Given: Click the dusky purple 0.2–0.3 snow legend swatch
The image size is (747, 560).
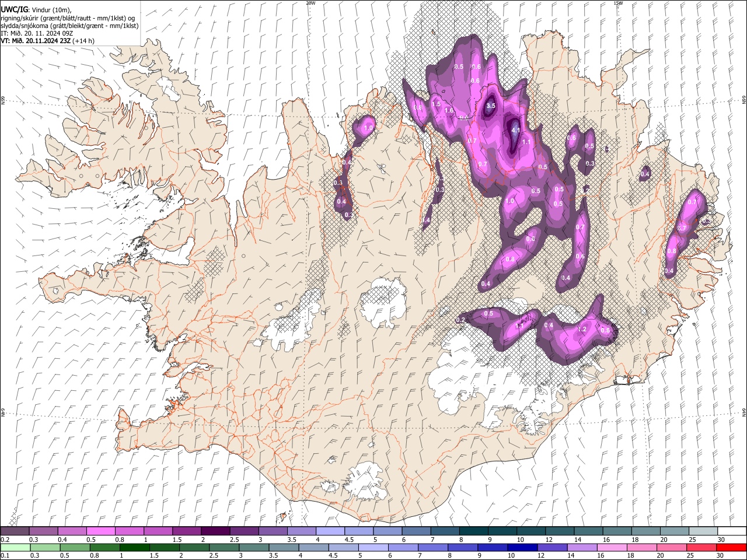Looking at the screenshot, I should click(15, 531).
